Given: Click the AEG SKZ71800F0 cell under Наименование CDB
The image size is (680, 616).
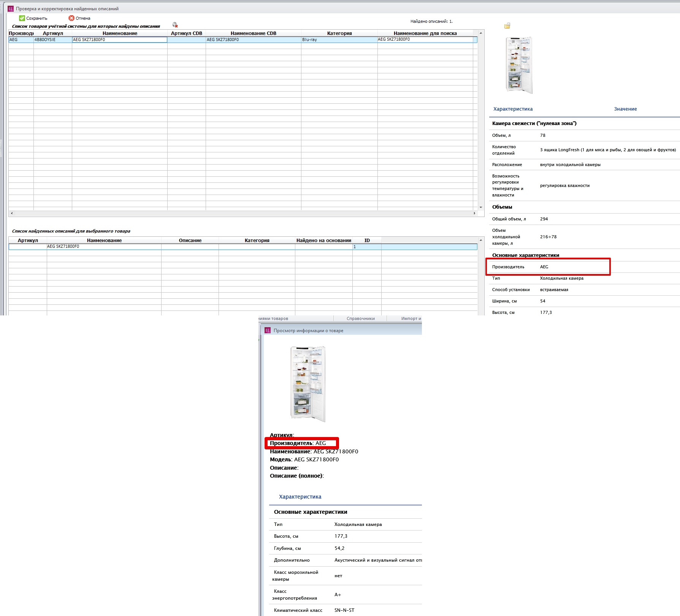Looking at the screenshot, I should coord(254,40).
